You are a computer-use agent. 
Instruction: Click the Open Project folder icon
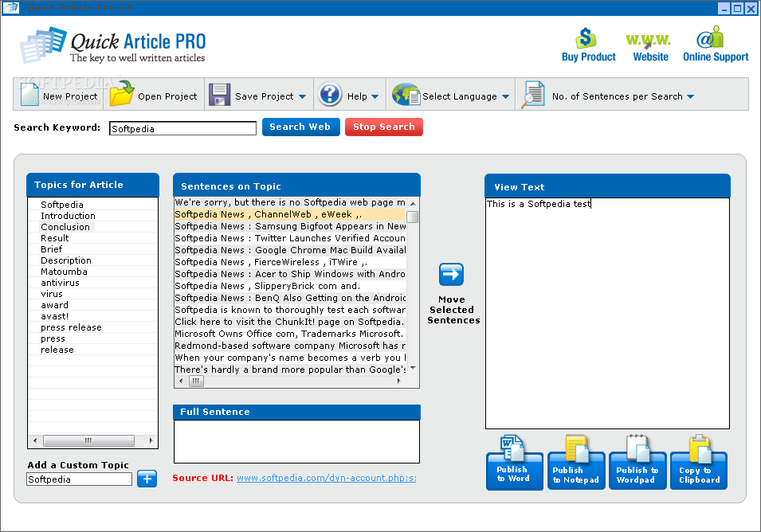click(x=121, y=93)
